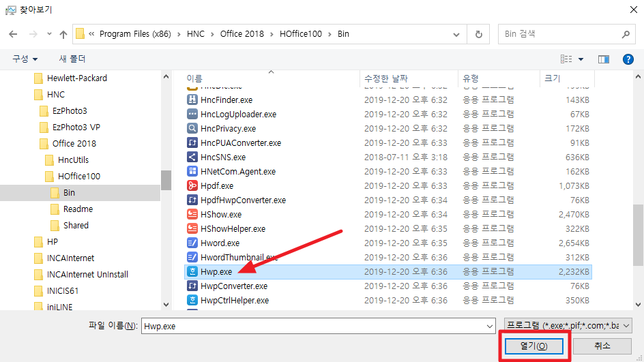Click the file list scrollbar thumb
The height and width of the screenshot is (362, 644).
[638, 235]
